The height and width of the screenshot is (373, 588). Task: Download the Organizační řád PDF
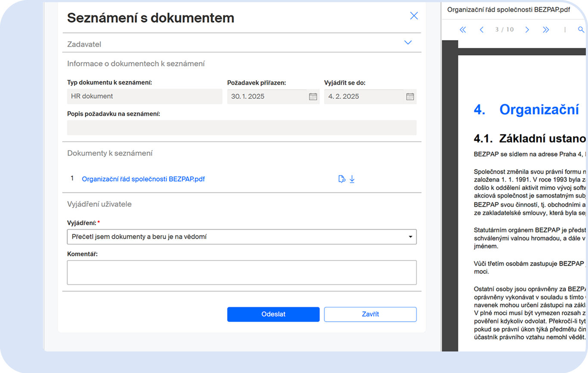[352, 179]
